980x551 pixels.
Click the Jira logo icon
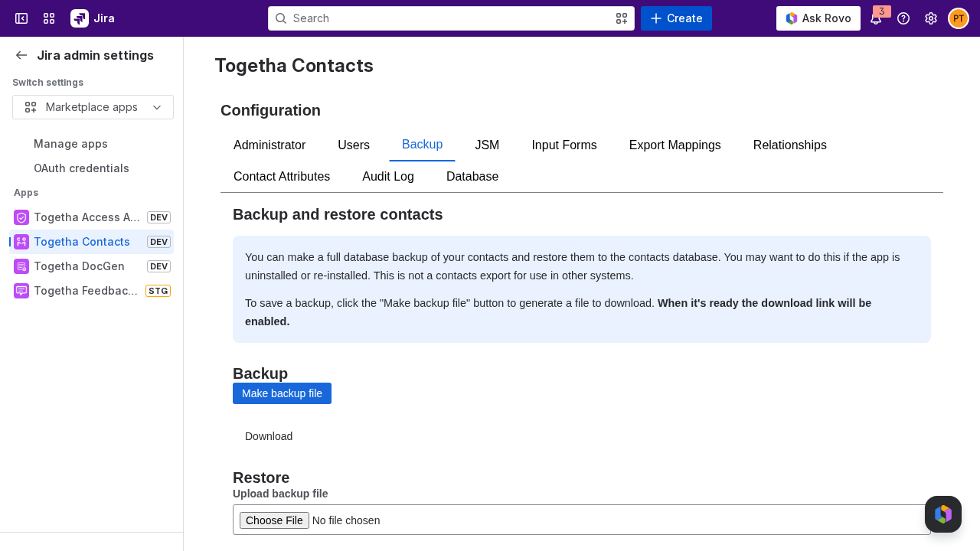tap(80, 18)
